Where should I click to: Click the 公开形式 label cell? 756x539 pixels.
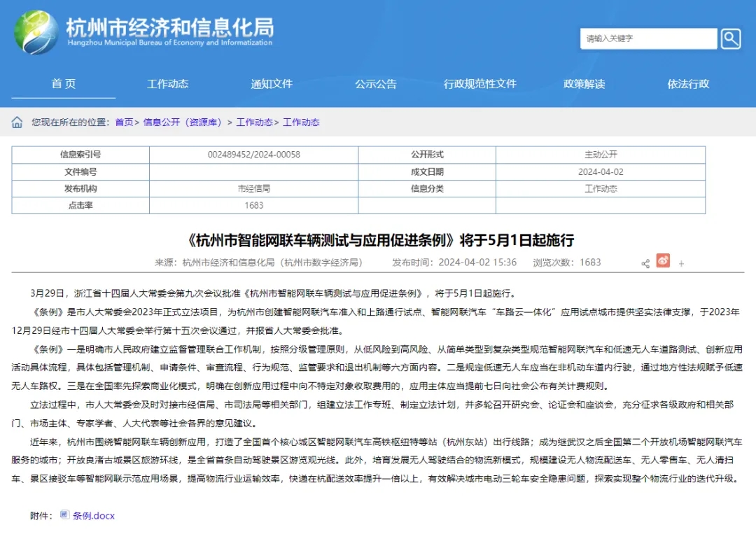pyautogui.click(x=427, y=155)
